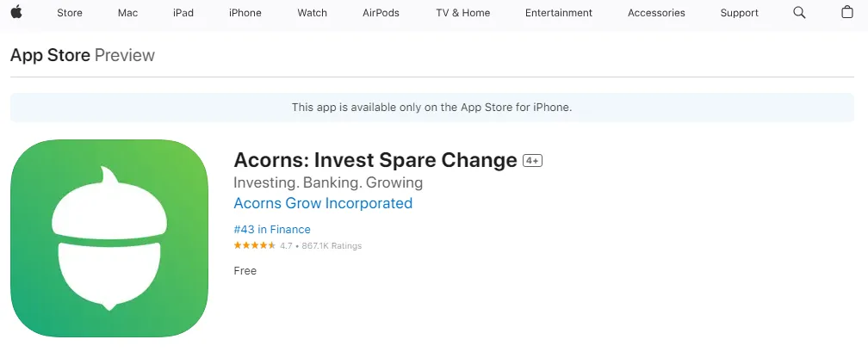Open the Entertainment menu item
The image size is (868, 358).
tap(559, 13)
